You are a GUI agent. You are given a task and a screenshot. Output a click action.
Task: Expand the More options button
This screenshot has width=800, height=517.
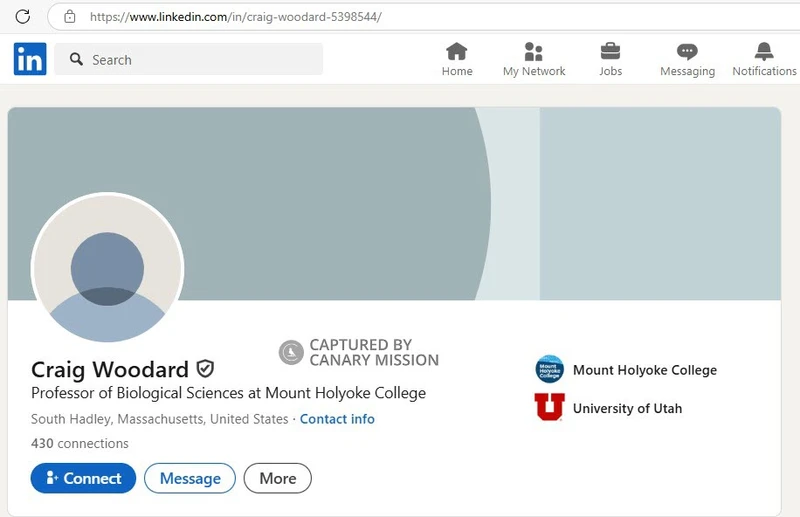point(277,478)
